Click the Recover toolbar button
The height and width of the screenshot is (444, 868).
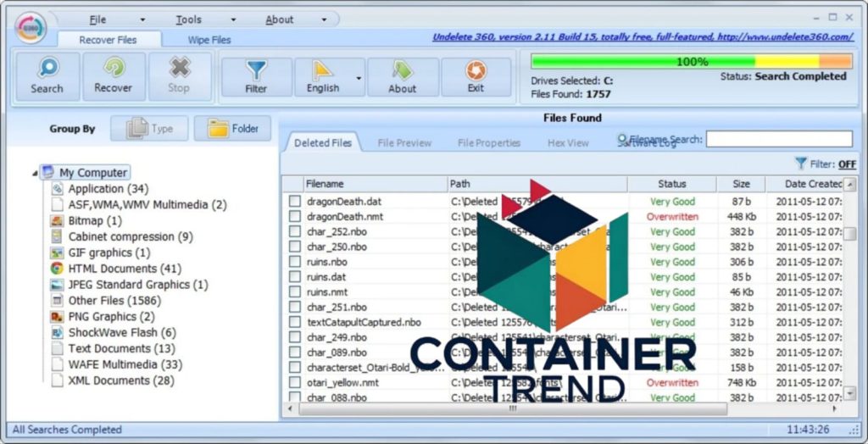coord(114,76)
